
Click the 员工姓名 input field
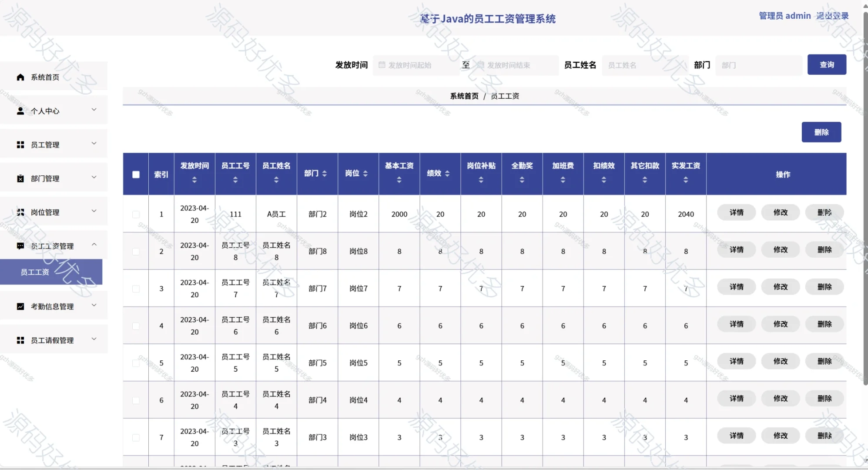(645, 65)
